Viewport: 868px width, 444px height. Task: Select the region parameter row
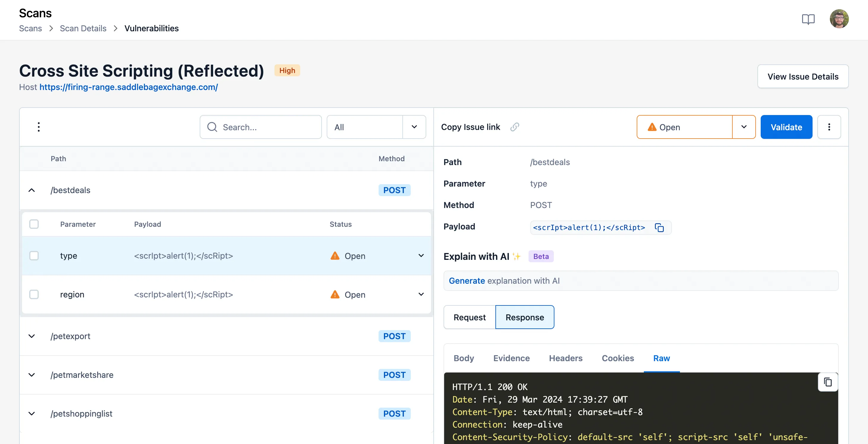tap(227, 294)
